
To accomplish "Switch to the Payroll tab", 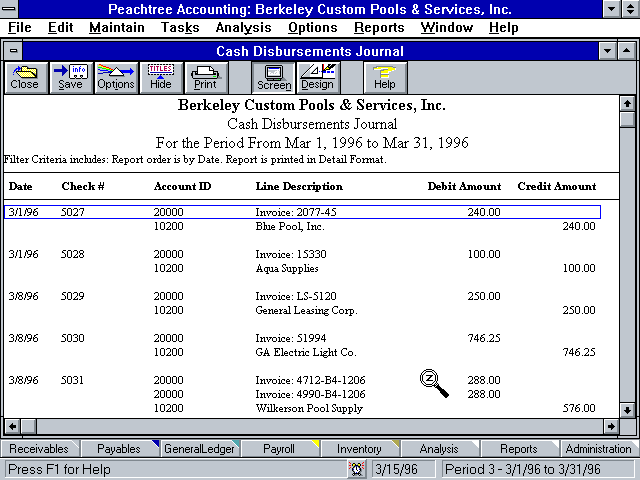I will (x=279, y=449).
